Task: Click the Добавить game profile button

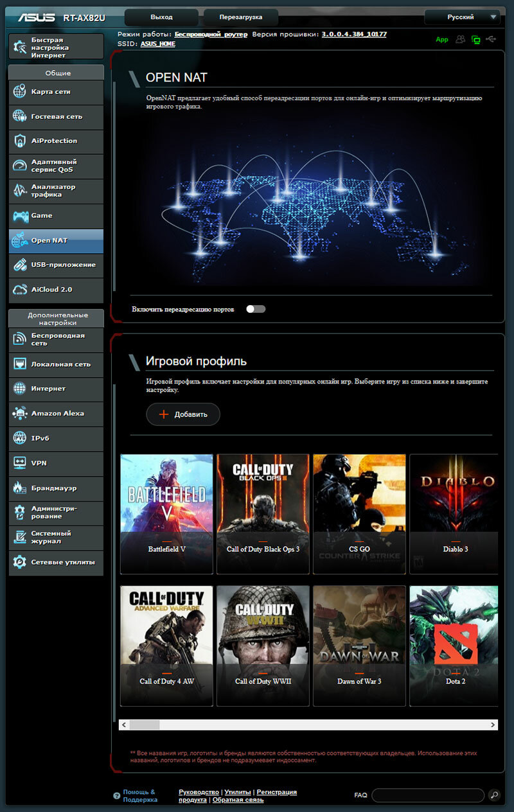Action: [x=183, y=414]
